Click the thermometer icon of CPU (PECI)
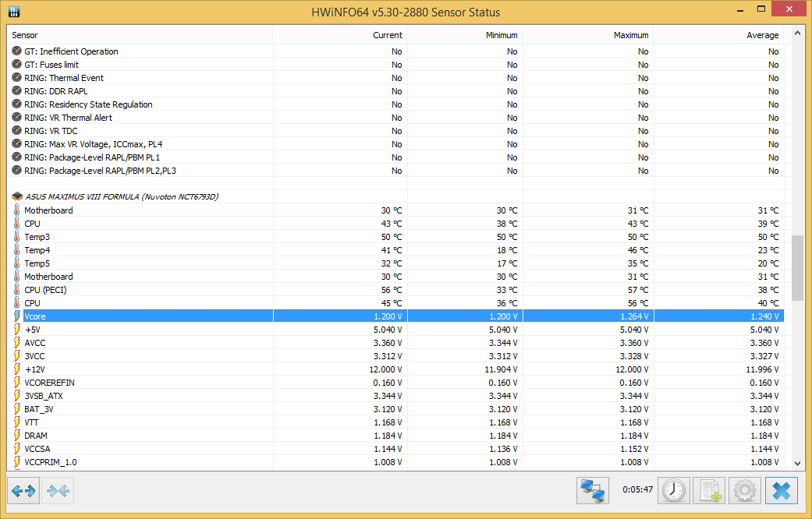 pos(16,290)
